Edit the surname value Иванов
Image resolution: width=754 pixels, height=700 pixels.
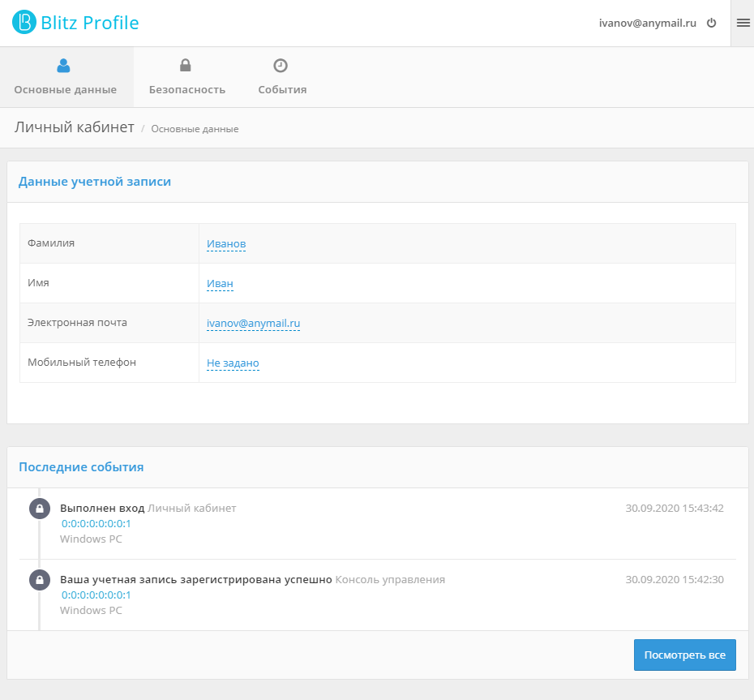click(226, 244)
